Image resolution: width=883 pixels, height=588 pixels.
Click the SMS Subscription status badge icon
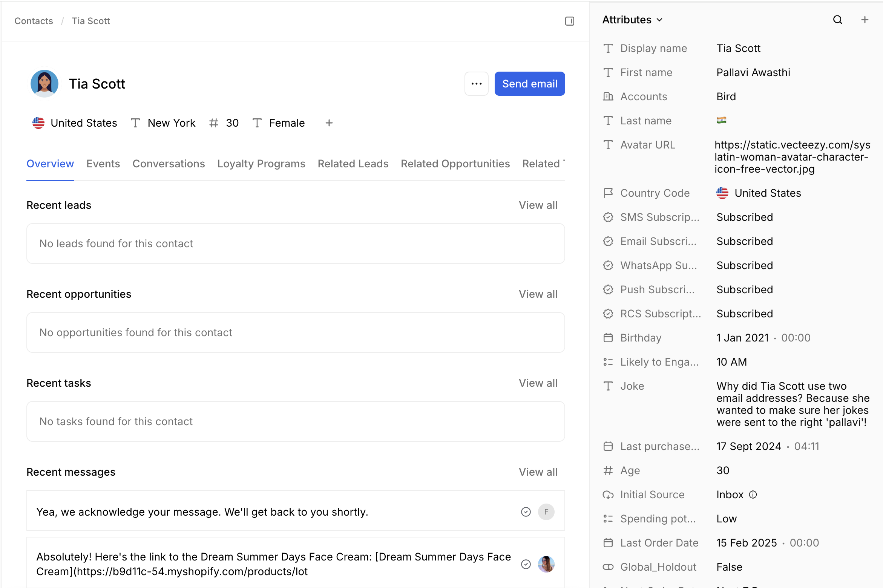click(x=608, y=217)
